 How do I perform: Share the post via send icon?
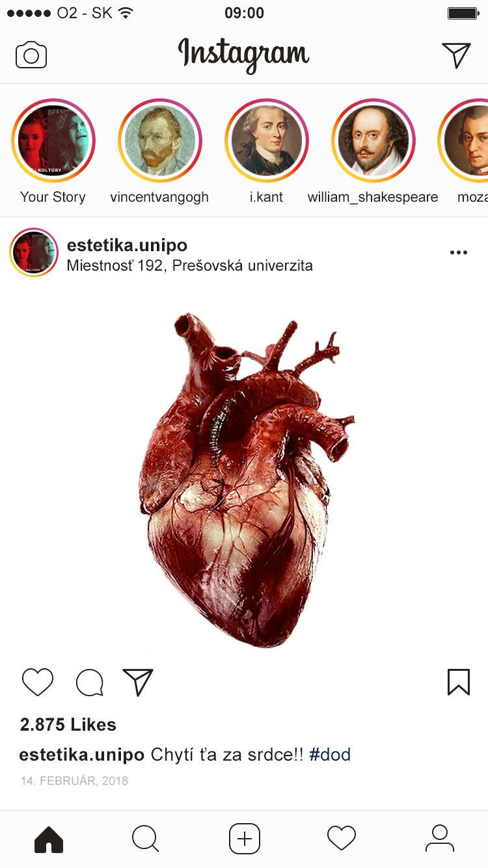[x=138, y=682]
